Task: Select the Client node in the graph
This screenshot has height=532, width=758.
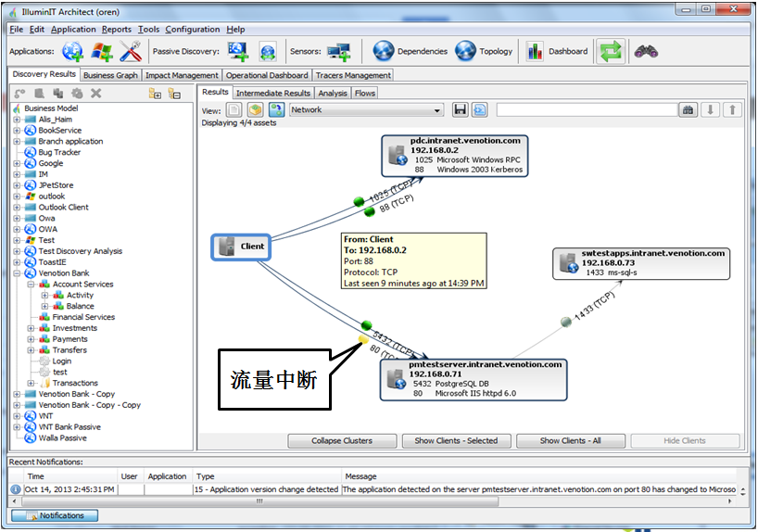Action: 242,247
